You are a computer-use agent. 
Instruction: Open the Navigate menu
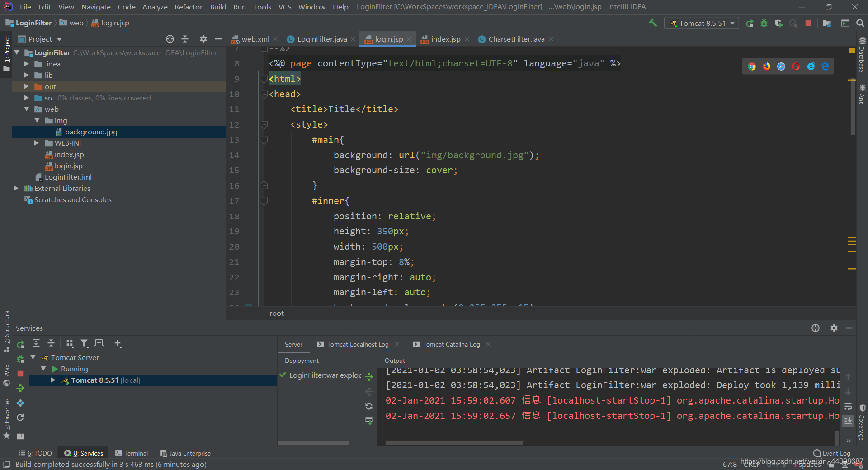(x=96, y=7)
